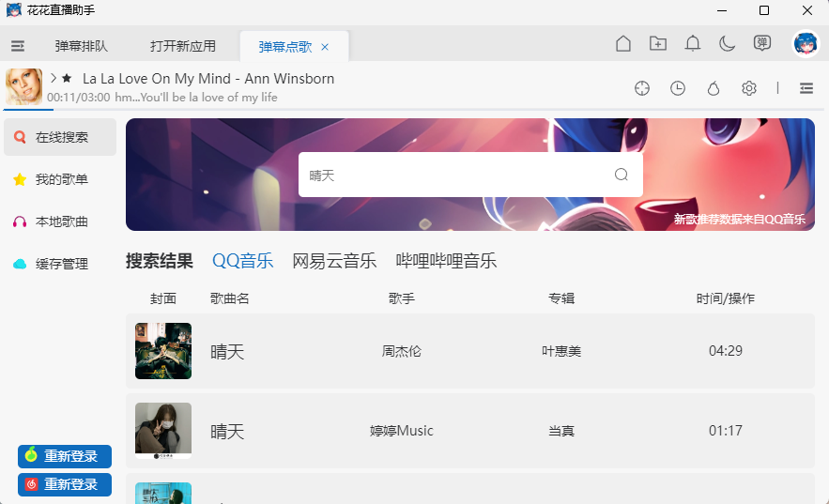Go to home via house icon
829x504 pixels.
623,43
